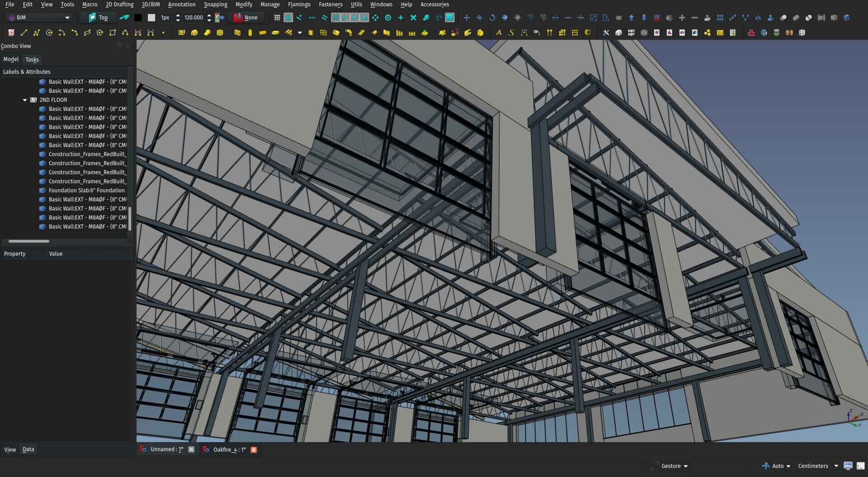Image resolution: width=868 pixels, height=477 pixels.
Task: Open the Centimeters unit dropdown
Action: pos(816,466)
